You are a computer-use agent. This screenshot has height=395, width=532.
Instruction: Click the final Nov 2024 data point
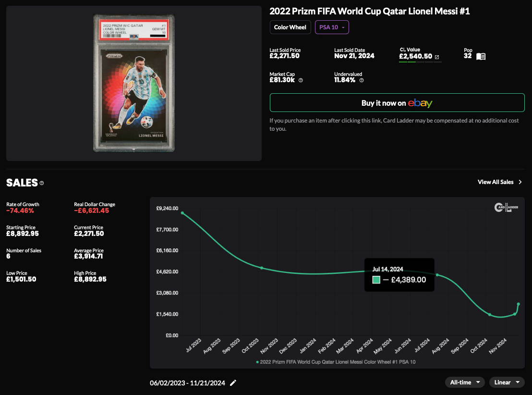519,304
